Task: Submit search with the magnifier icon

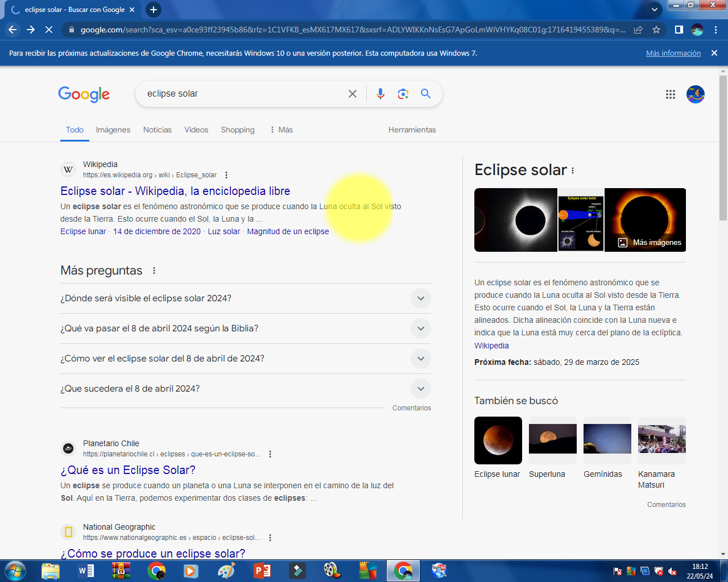Action: (x=425, y=94)
